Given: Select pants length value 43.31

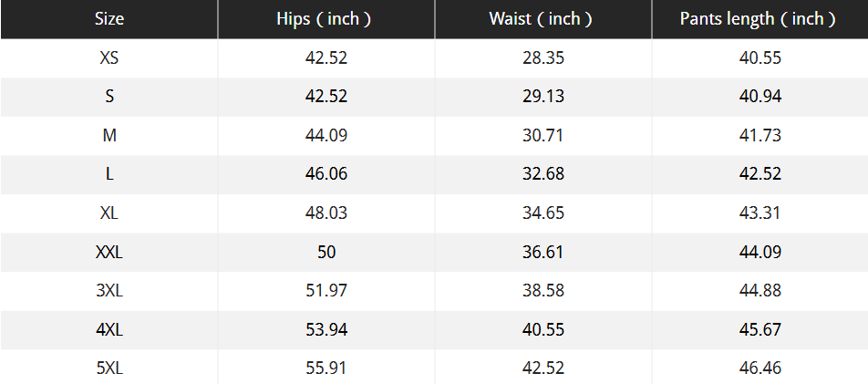Looking at the screenshot, I should (759, 213).
